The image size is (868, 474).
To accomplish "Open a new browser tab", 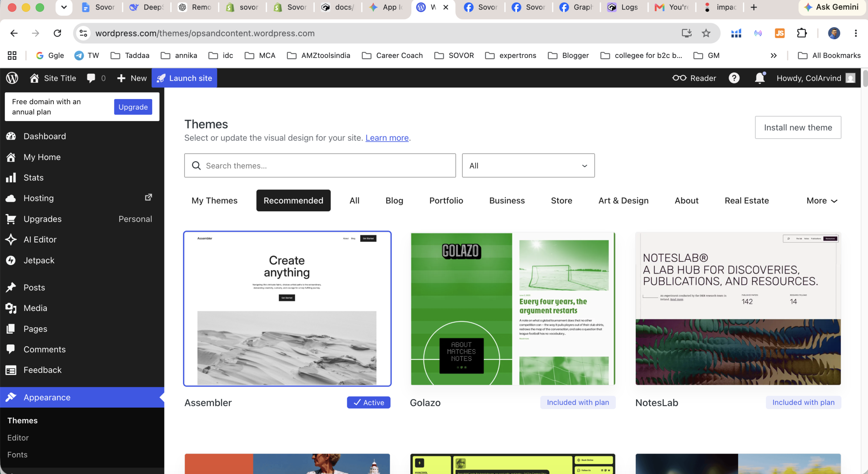I will tap(754, 7).
